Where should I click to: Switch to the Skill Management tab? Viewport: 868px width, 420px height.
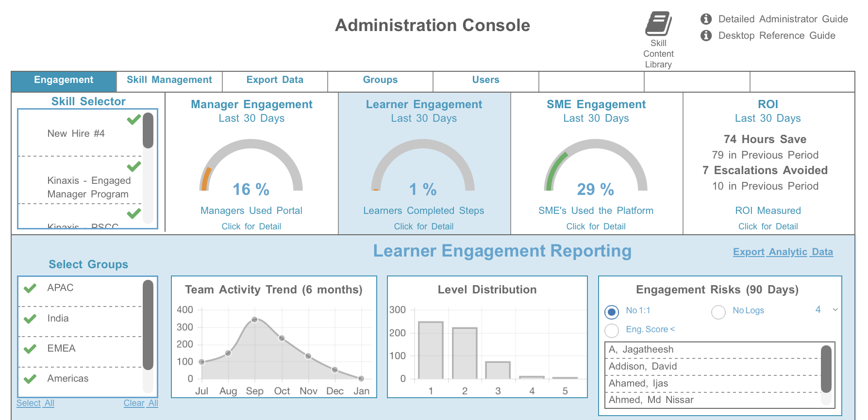point(169,80)
